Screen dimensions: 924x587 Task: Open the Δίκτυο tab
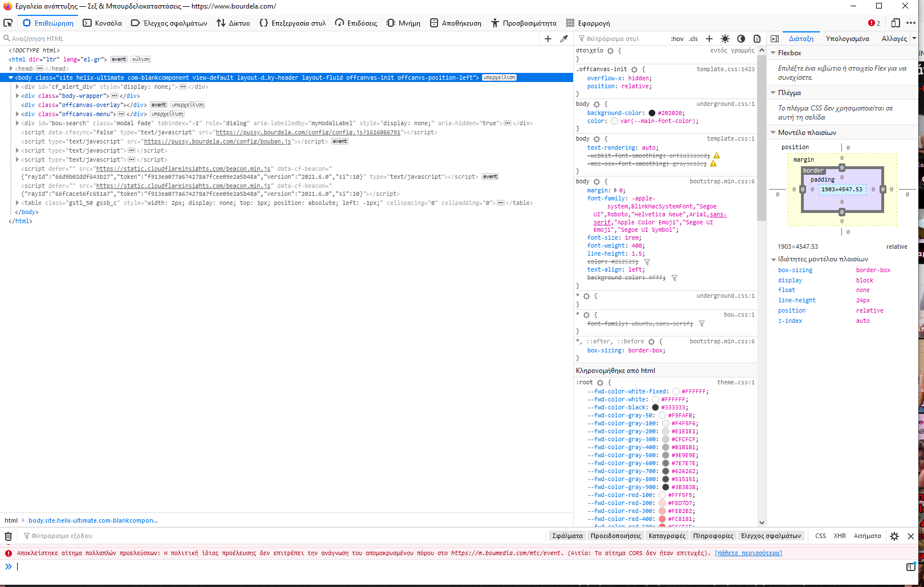[234, 23]
